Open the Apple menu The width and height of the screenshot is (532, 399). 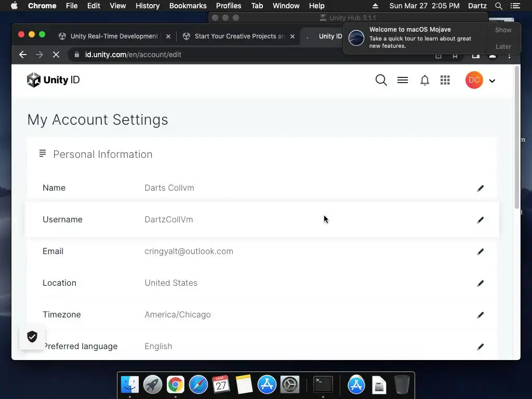[x=14, y=6]
